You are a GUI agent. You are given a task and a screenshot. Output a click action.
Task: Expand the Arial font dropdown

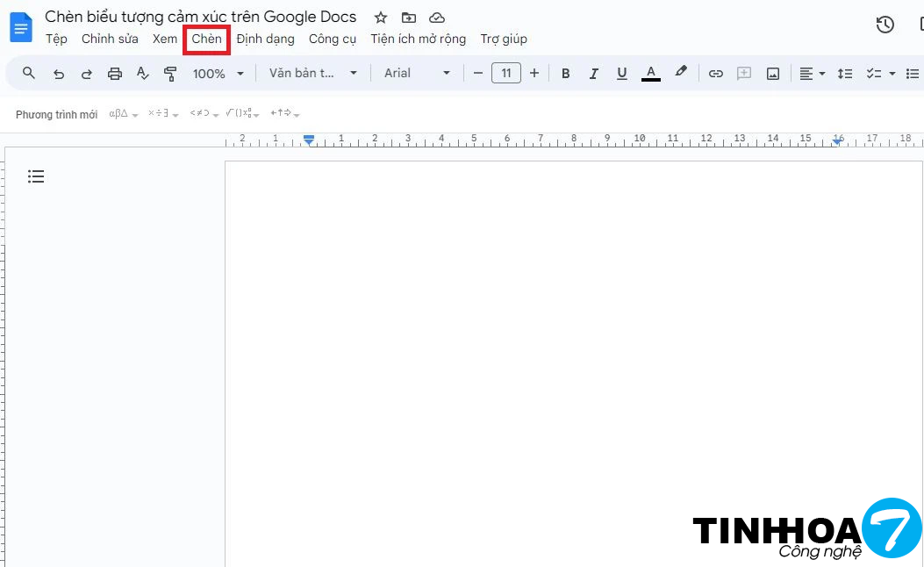click(418, 74)
